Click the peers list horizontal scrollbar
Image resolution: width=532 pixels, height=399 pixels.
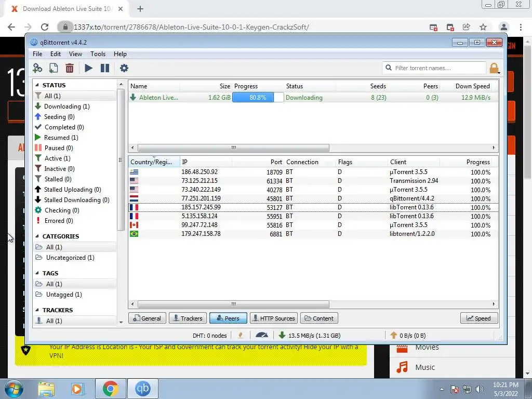click(x=233, y=304)
